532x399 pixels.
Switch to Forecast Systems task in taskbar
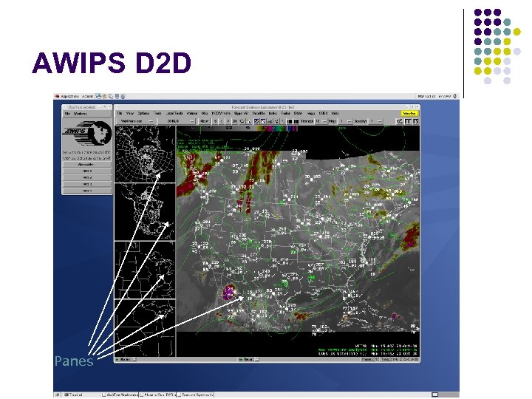tap(196, 395)
